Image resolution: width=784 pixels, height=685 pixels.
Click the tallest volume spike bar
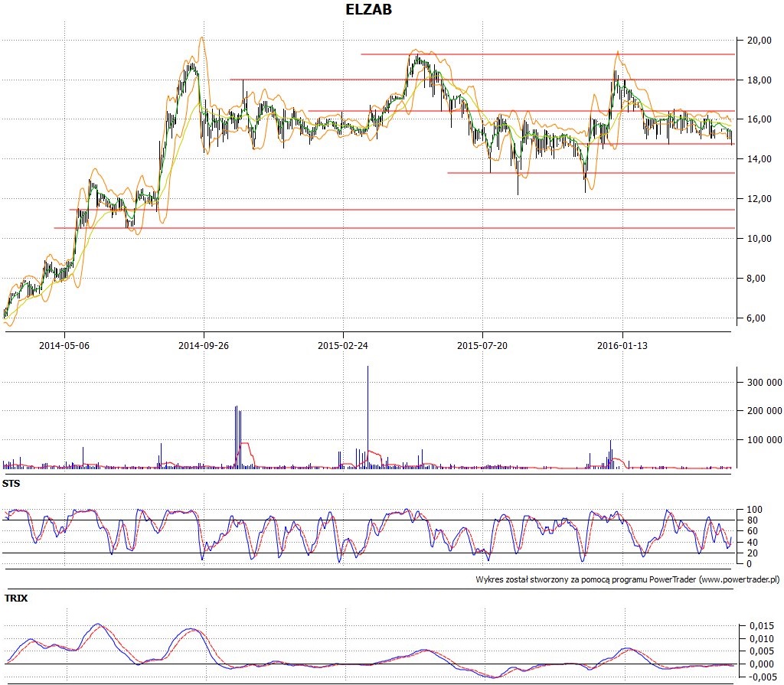click(368, 417)
